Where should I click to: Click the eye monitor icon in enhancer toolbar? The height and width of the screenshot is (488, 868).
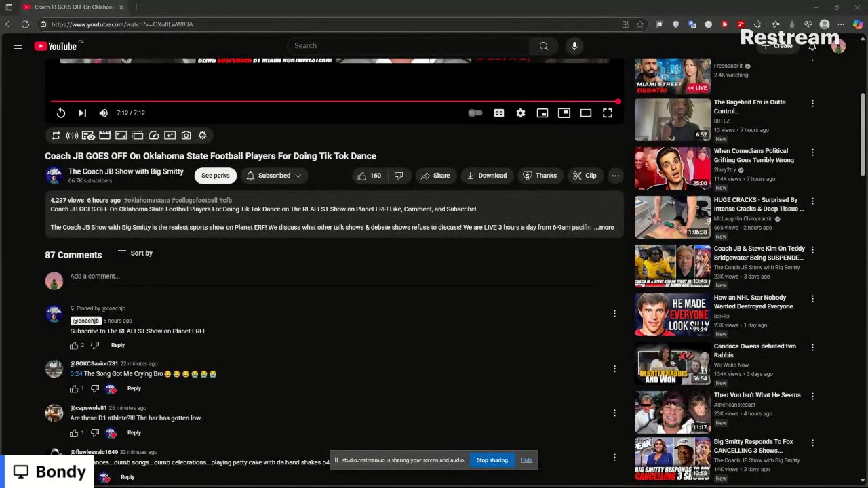[88, 136]
